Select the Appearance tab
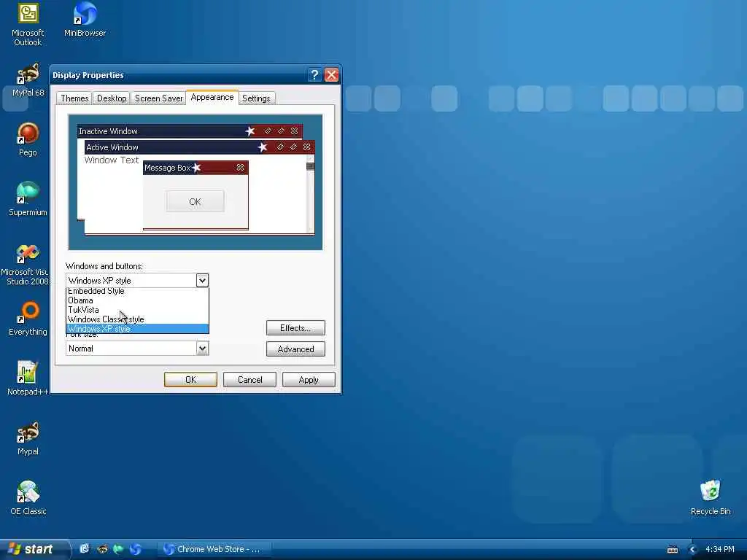Viewport: 747px width, 560px height. tap(212, 97)
